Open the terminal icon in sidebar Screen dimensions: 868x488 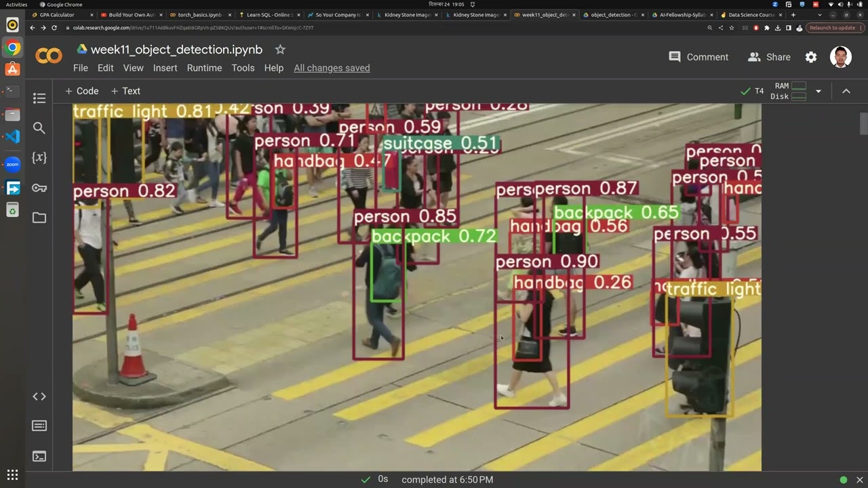click(x=39, y=456)
